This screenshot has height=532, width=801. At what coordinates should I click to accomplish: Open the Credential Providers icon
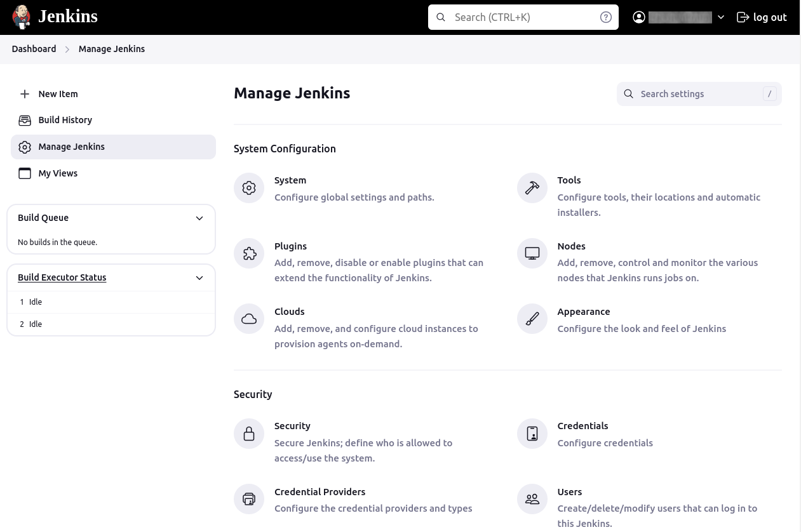[x=249, y=500]
